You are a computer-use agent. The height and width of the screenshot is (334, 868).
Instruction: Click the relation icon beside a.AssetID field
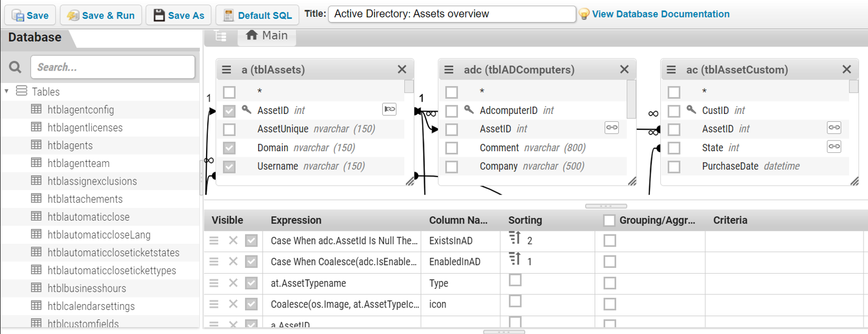(389, 109)
